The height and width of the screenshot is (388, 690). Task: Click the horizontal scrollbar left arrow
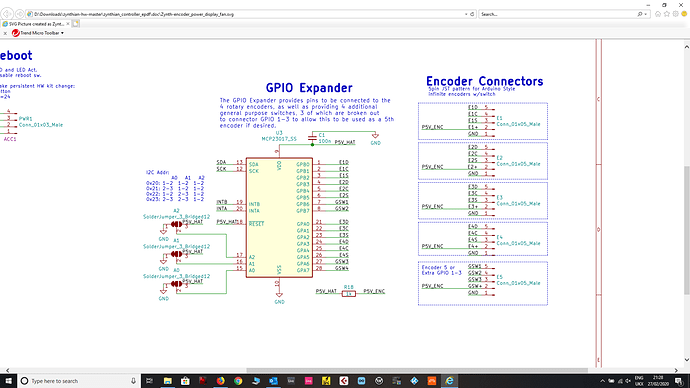tap(7, 370)
